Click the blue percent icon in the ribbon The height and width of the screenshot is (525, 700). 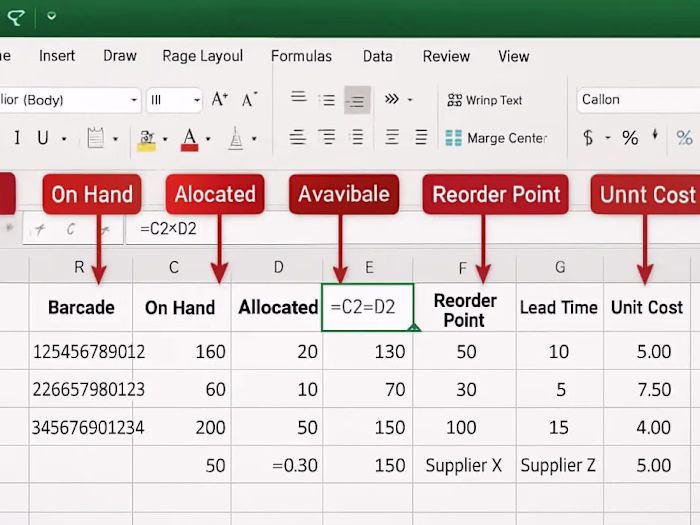coord(684,138)
